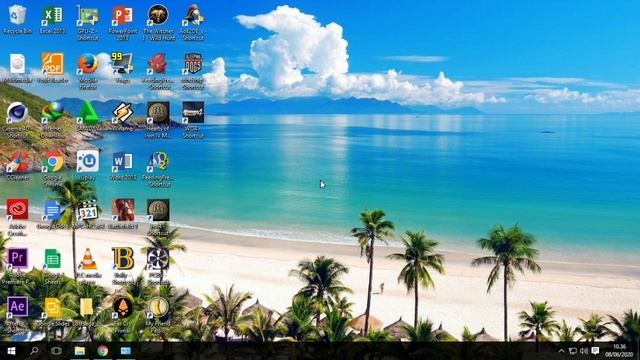The width and height of the screenshot is (640, 360).
Task: Select the Battlefield 1 desktop icon
Action: click(x=122, y=210)
